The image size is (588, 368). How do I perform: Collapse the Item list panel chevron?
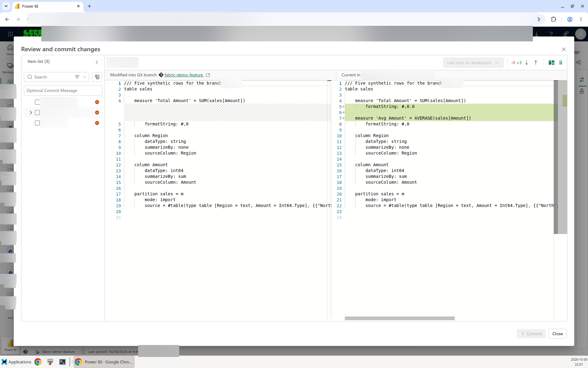click(97, 62)
